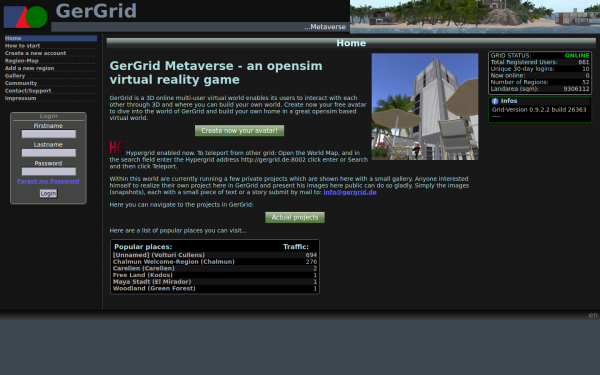The width and height of the screenshot is (600, 375).
Task: Open Contact/Support page
Action: [28, 91]
